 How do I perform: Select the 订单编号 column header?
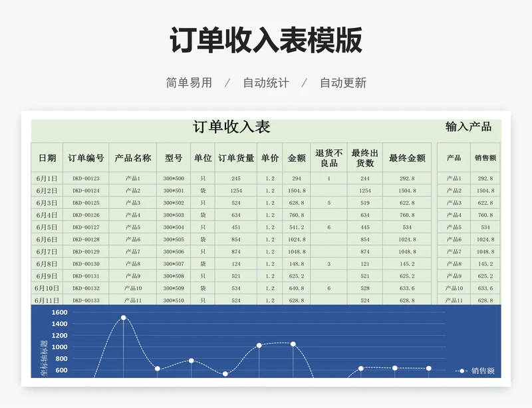pyautogui.click(x=86, y=158)
